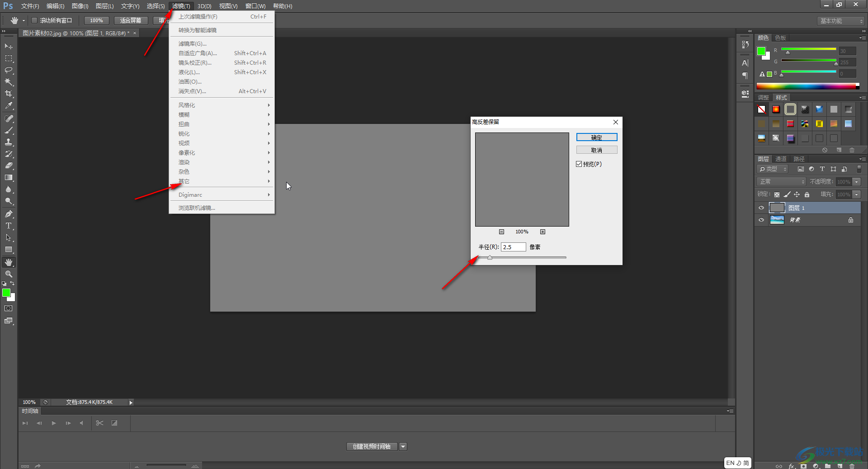Screen dimensions: 868x469
Task: Select the Brush tool
Action: (9, 130)
